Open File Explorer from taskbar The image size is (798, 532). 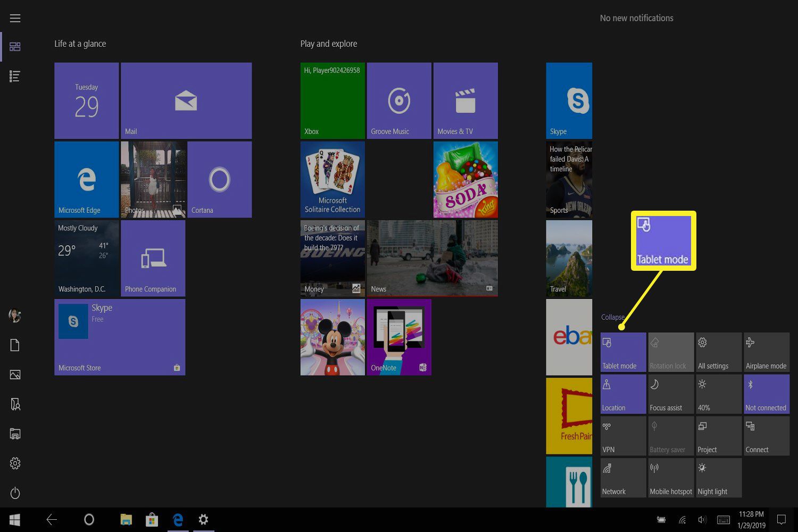[126, 520]
